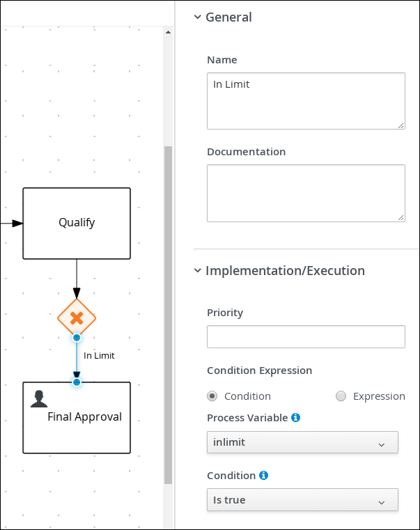This screenshot has width=420, height=530.
Task: Click the Process Variable info icon
Action: [295, 418]
